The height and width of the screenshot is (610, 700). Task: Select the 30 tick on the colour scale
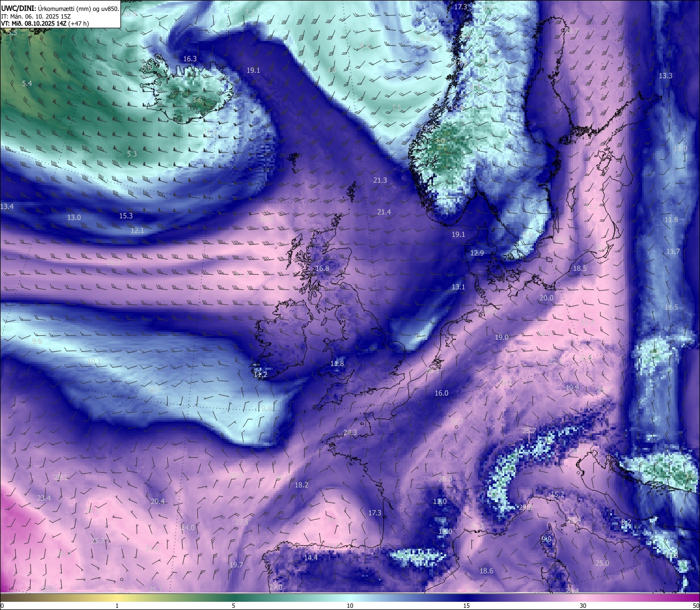[x=583, y=606]
